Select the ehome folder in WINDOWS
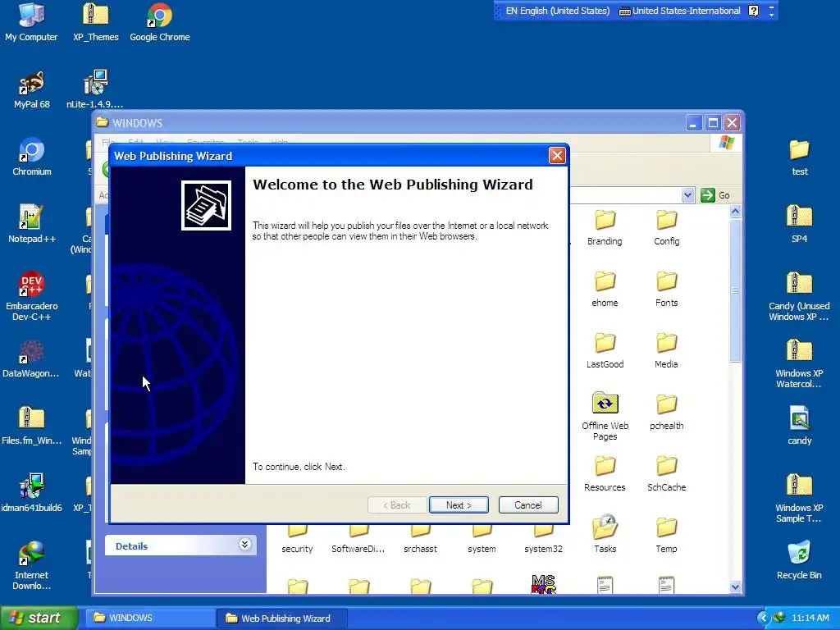The image size is (840, 630). click(x=605, y=290)
